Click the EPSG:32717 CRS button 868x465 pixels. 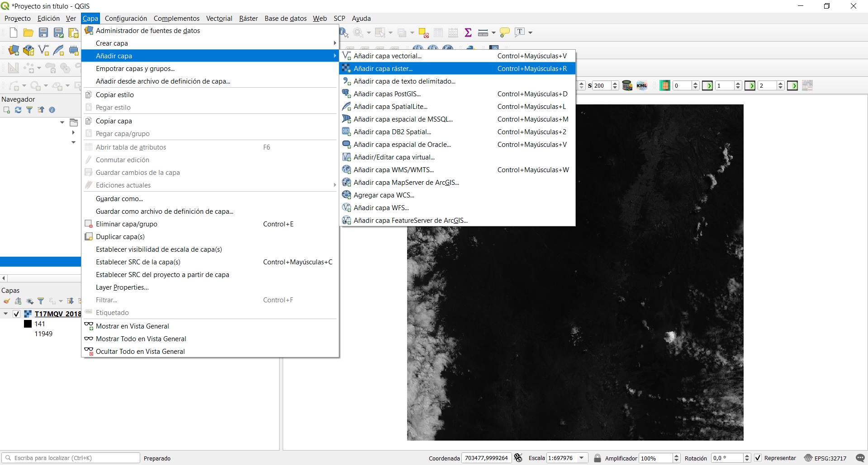click(x=825, y=458)
